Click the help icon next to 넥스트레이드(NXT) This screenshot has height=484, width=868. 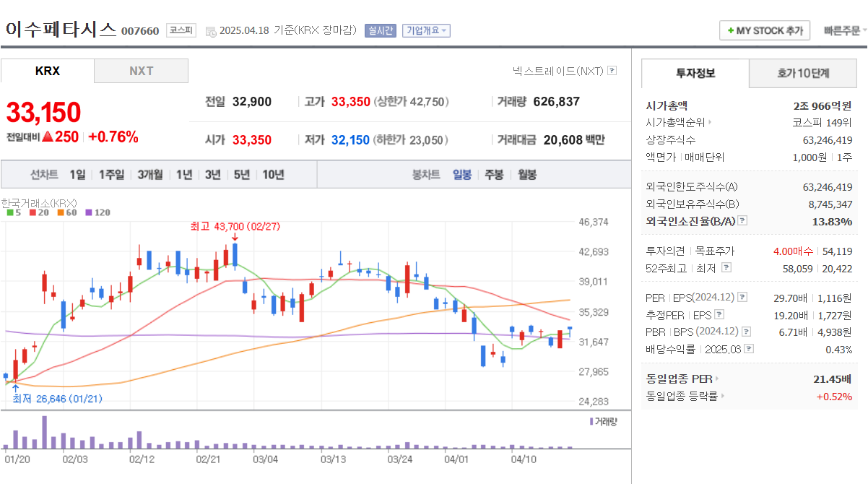(612, 71)
